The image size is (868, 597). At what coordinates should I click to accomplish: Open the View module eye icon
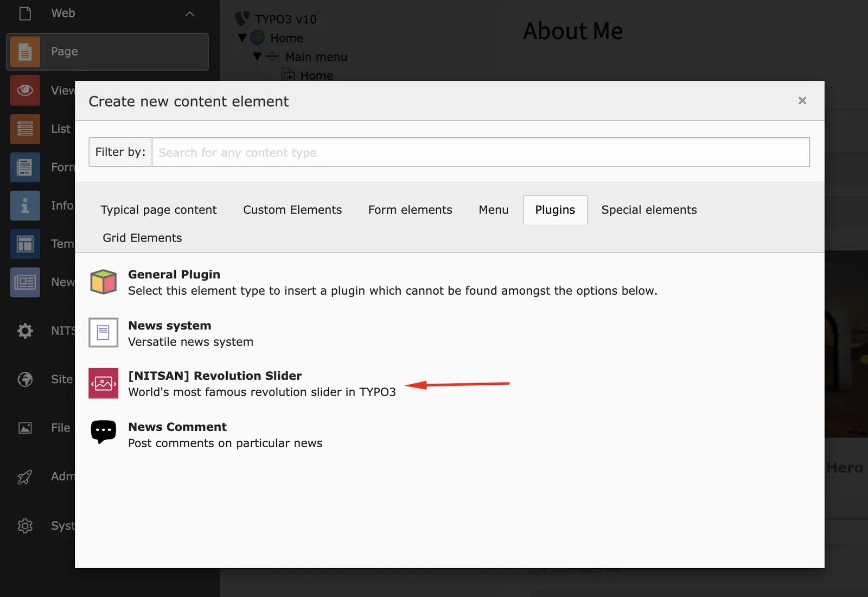pyautogui.click(x=25, y=90)
